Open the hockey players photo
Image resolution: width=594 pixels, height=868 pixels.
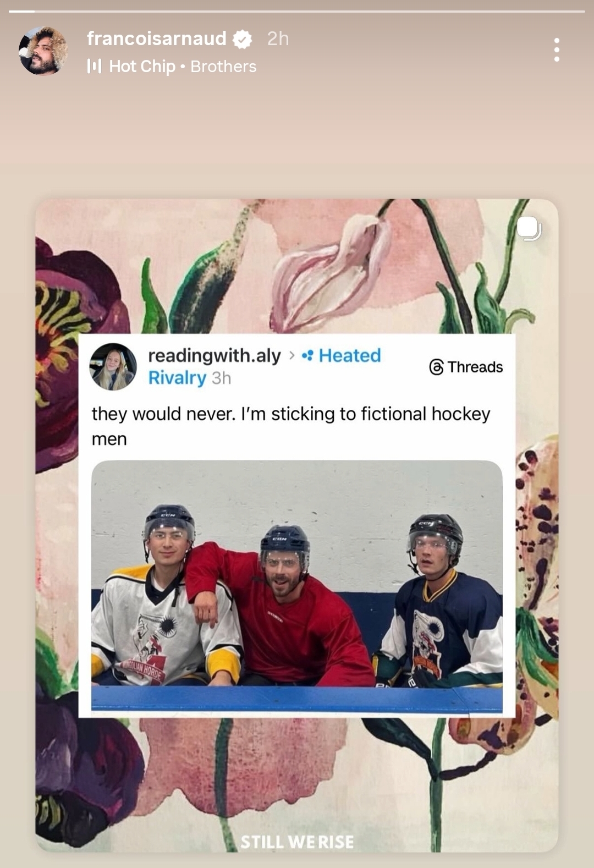297,586
